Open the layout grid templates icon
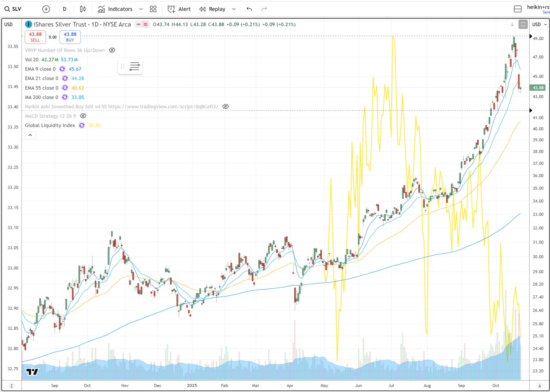Image resolution: width=550 pixels, height=392 pixels. pyautogui.click(x=153, y=9)
